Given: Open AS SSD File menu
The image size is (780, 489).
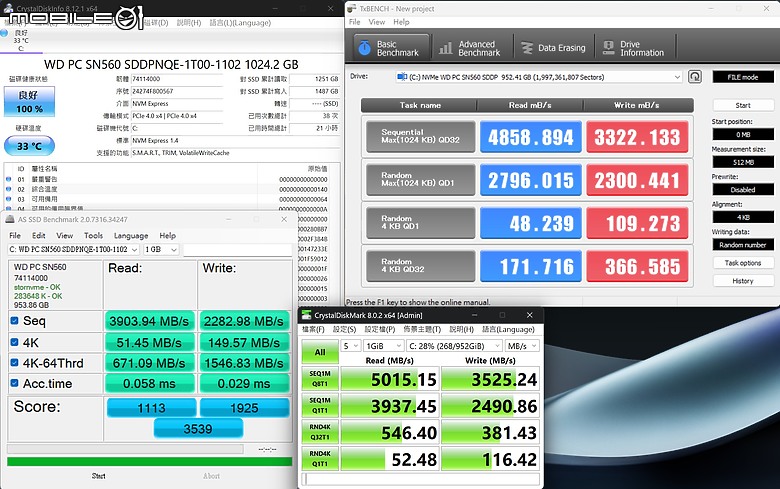Looking at the screenshot, I should [x=15, y=235].
